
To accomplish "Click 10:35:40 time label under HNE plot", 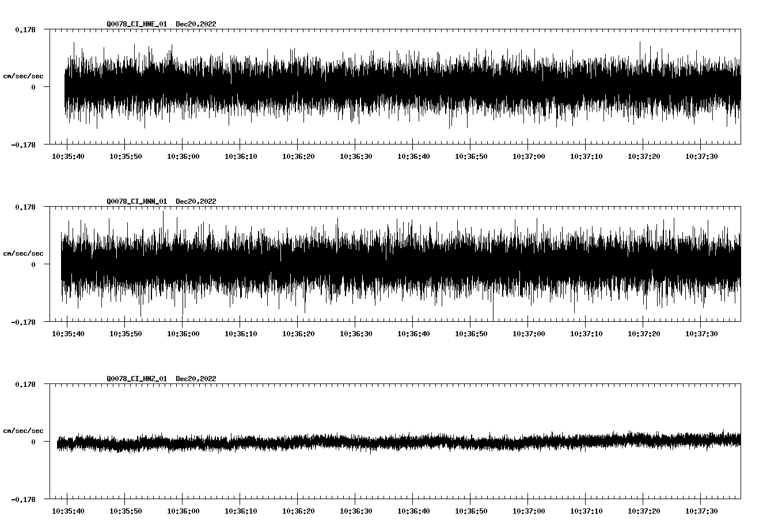I will tap(68, 157).
